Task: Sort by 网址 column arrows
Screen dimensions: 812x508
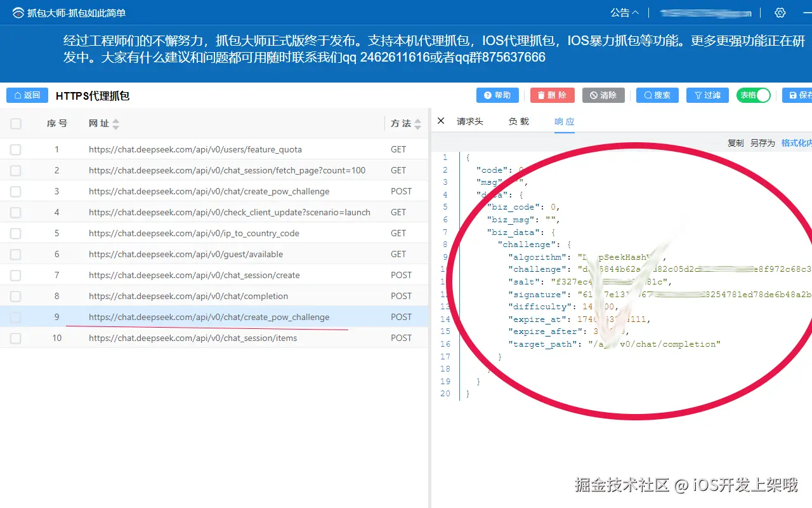Action: (115, 124)
